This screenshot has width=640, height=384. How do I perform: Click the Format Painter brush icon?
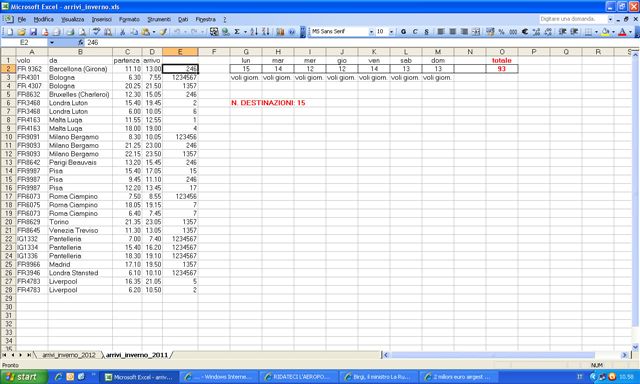click(x=163, y=32)
